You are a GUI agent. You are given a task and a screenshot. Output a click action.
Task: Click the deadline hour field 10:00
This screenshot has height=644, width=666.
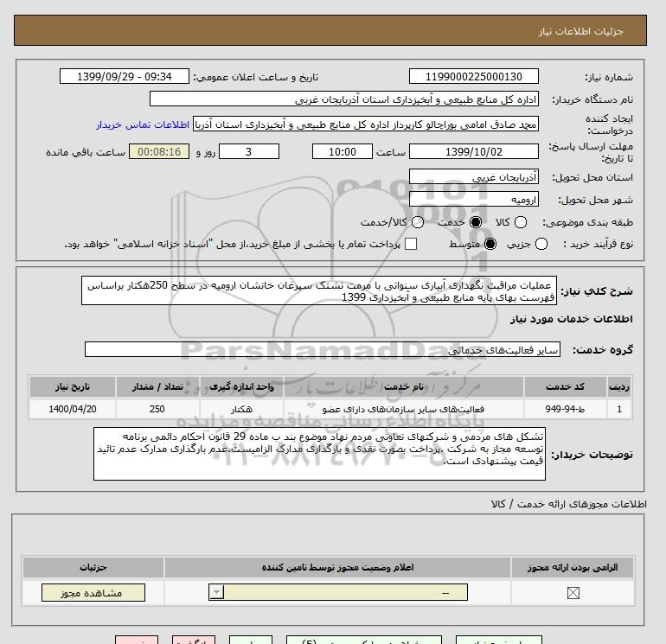343,151
